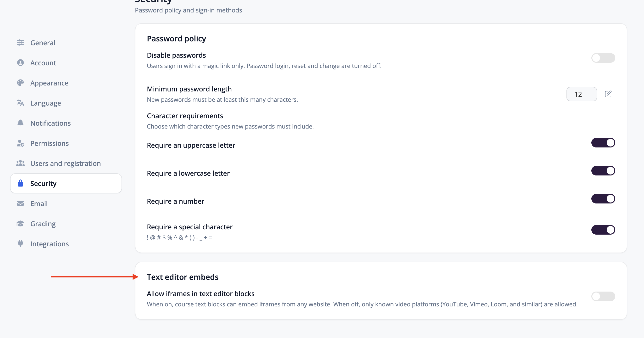The width and height of the screenshot is (644, 338).
Task: Turn off Require an uppercase letter
Action: (x=603, y=143)
